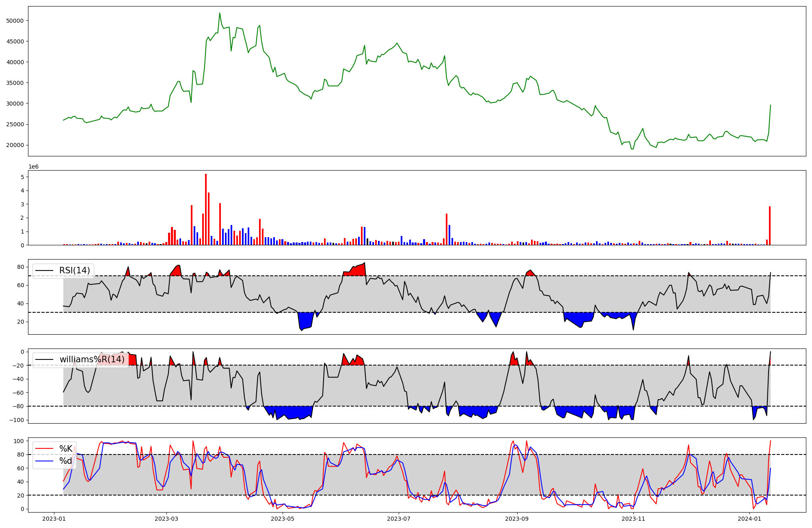Click the last red volume bar on right
The height and width of the screenshot is (528, 812).
(x=769, y=226)
